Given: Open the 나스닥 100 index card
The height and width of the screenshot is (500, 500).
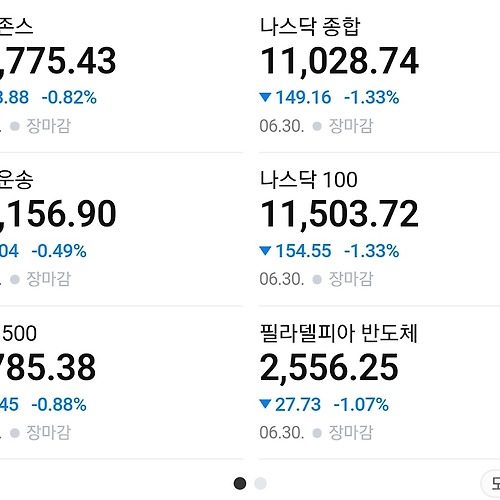Looking at the screenshot, I should point(379,229).
